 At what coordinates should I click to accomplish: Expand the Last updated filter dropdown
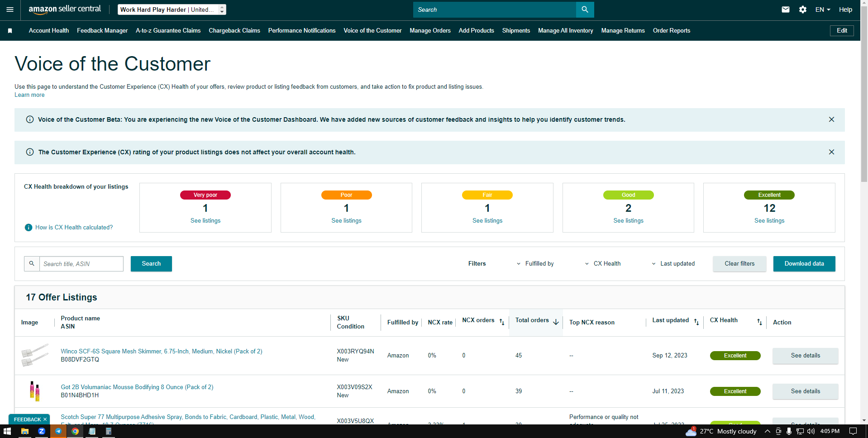pos(673,264)
